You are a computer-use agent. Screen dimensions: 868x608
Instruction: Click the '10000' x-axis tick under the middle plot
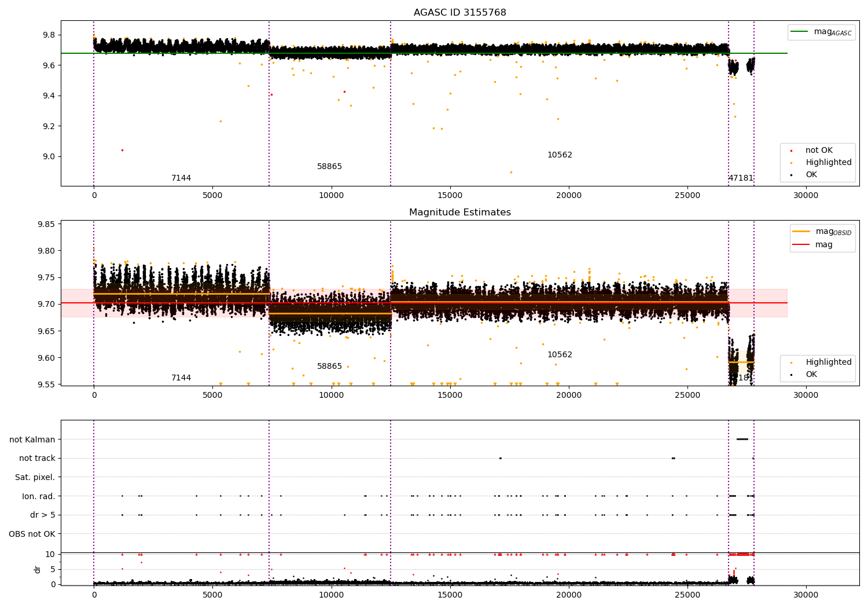332,395
